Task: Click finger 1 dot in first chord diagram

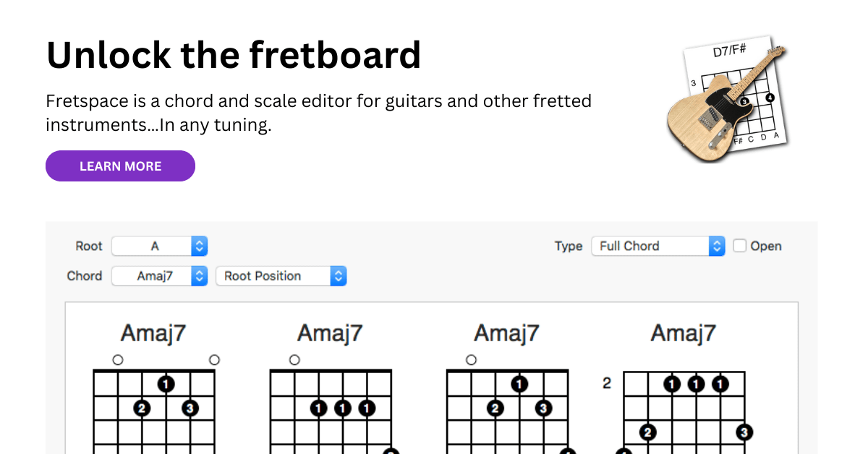Action: (x=166, y=384)
